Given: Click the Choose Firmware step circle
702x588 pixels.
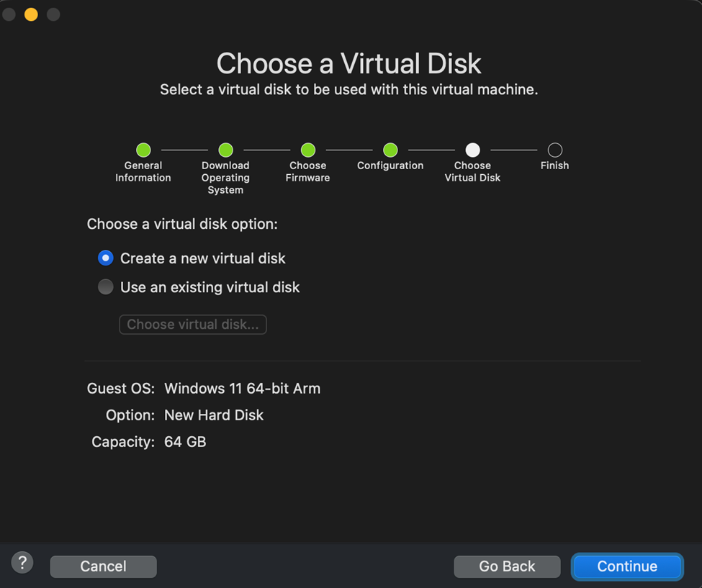Looking at the screenshot, I should click(308, 150).
